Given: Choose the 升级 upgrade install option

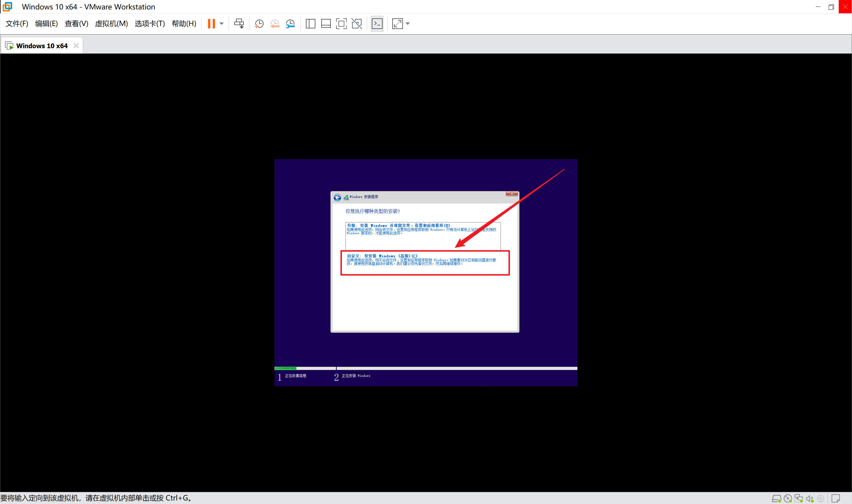Looking at the screenshot, I should [x=423, y=234].
